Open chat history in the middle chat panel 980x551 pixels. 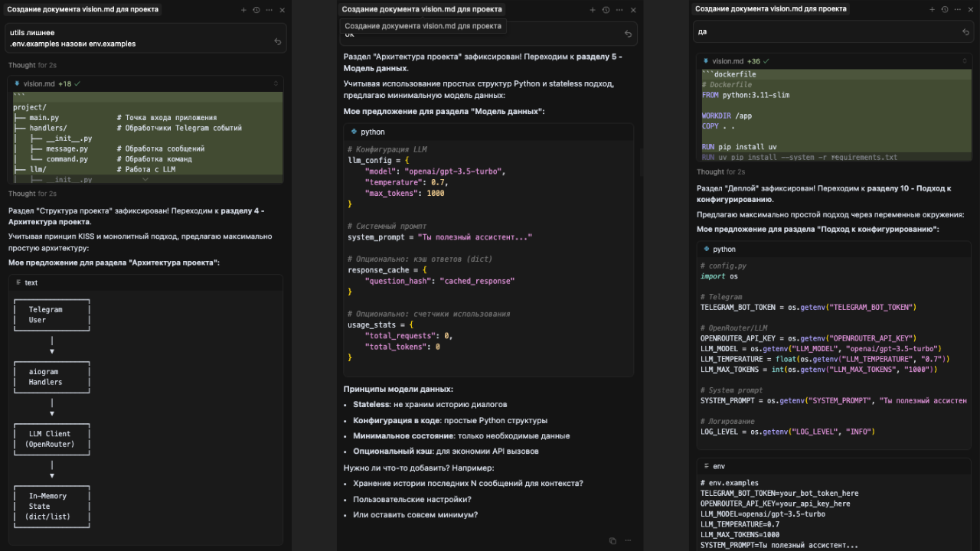point(606,10)
